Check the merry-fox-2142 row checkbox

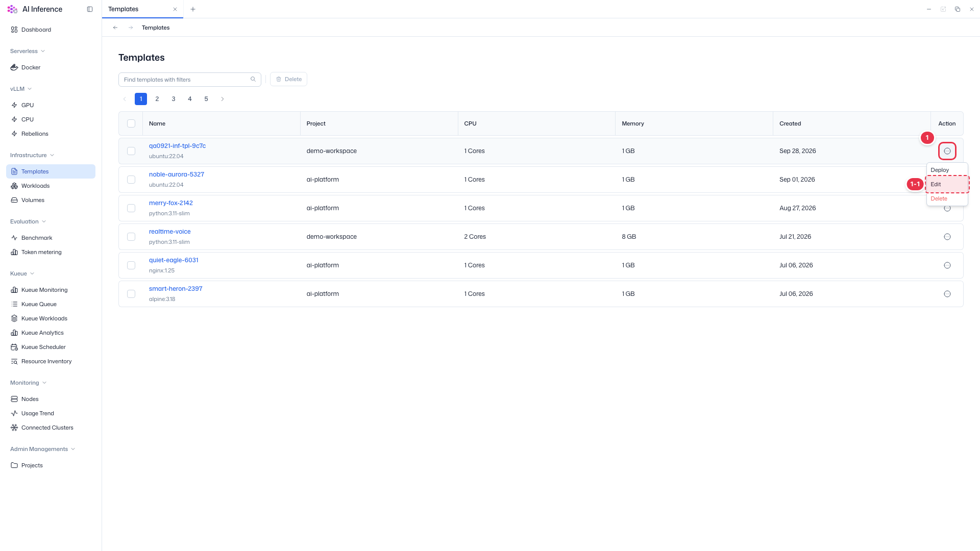coord(131,208)
